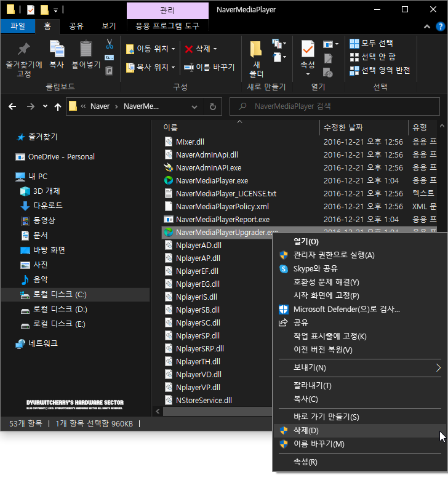The height and width of the screenshot is (480, 448).
Task: Open the Move to (이동 위치) dropdown
Action: [x=151, y=49]
